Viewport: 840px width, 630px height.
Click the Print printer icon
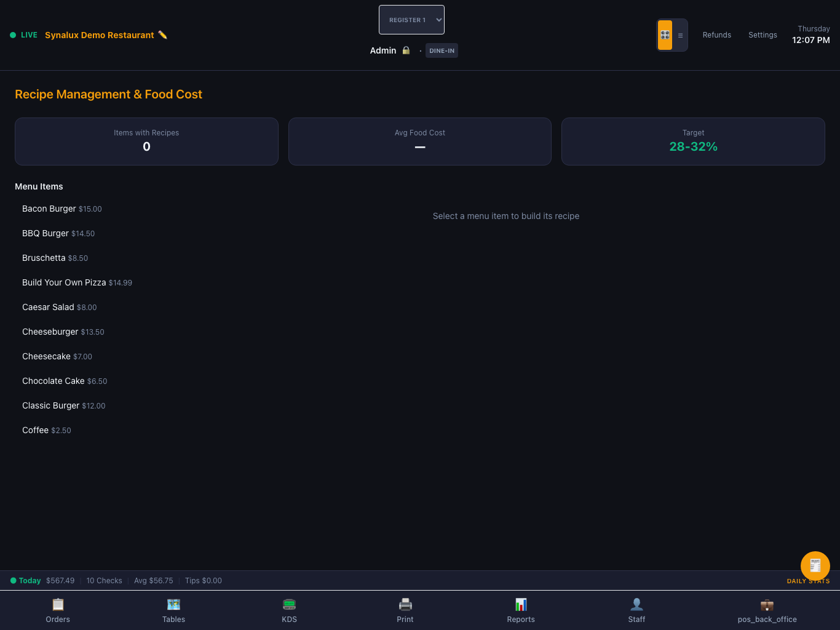(405, 604)
